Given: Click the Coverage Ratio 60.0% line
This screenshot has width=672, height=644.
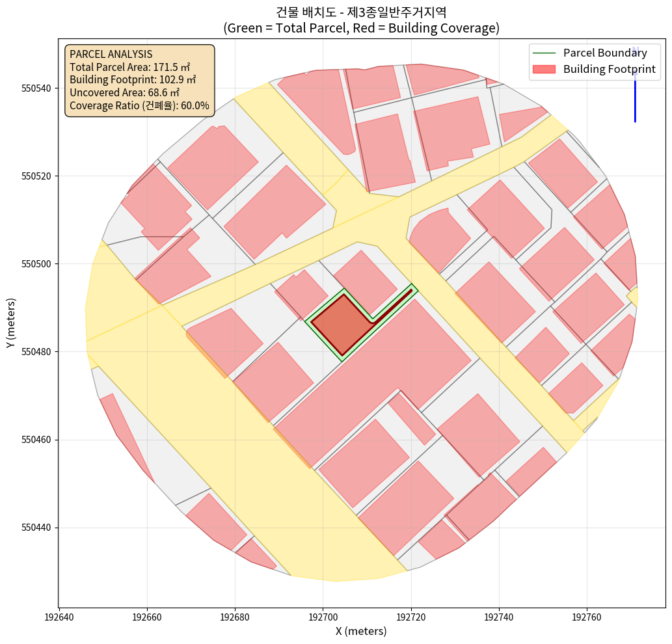Looking at the screenshot, I should click(139, 105).
